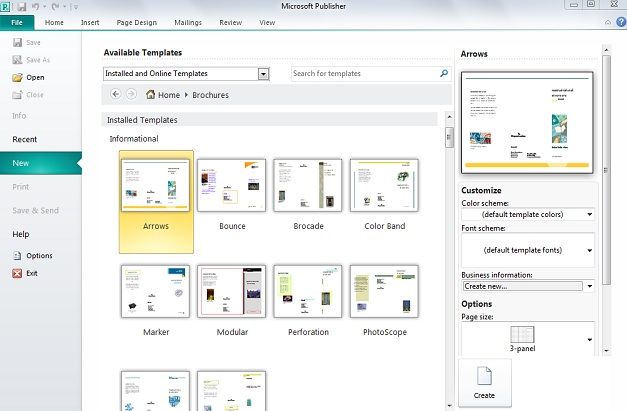
Task: Click the Save icon in the quick access toolbar
Action: point(21,6)
